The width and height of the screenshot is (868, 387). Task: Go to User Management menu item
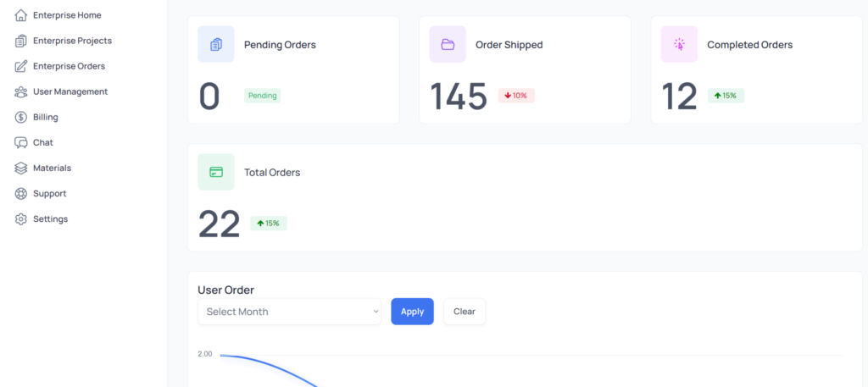point(70,91)
